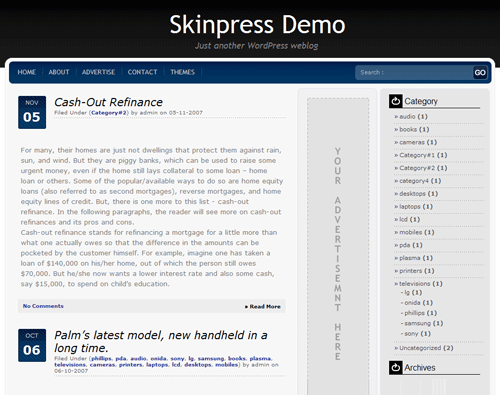500x395 pixels.
Task: Open the sony subcategory under televisions
Action: 411,334
